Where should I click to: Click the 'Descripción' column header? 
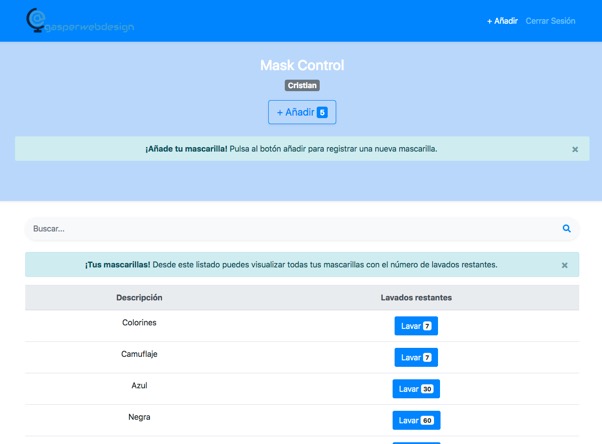tap(139, 298)
